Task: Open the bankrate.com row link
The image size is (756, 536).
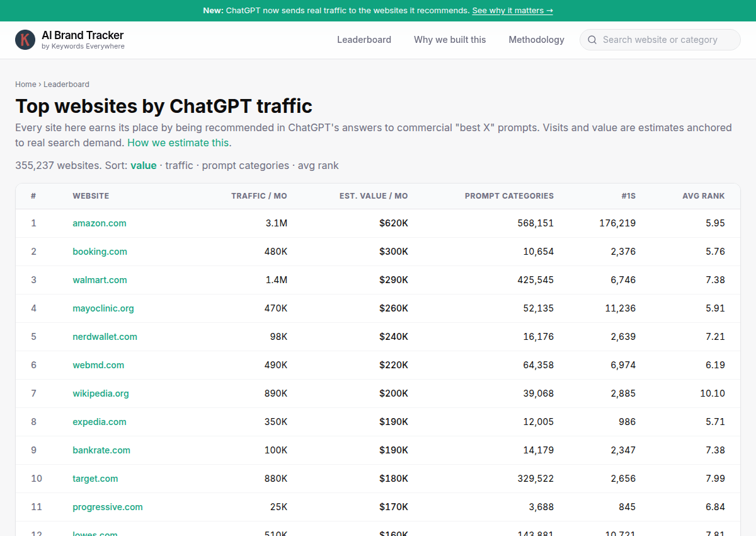Action: pyautogui.click(x=101, y=450)
